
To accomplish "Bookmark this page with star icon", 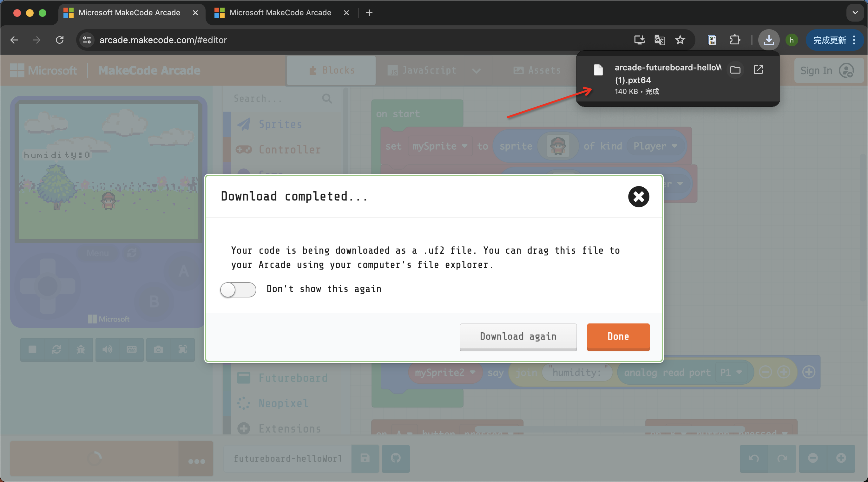I will click(x=680, y=40).
